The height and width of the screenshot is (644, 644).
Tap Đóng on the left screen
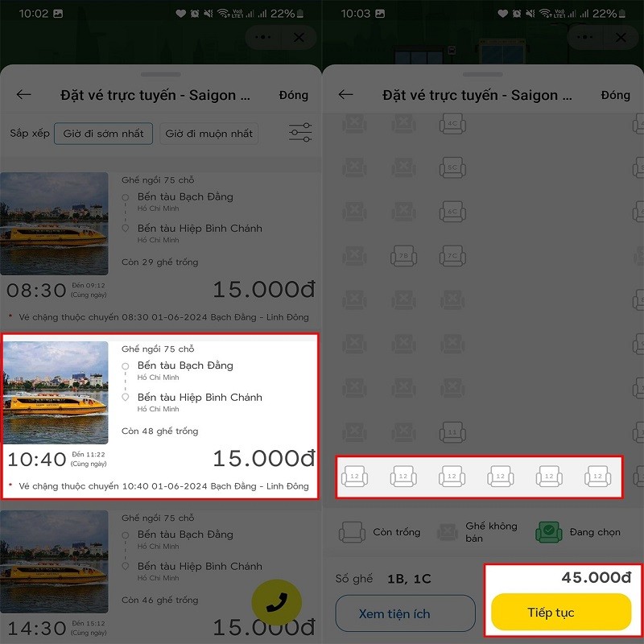(293, 95)
